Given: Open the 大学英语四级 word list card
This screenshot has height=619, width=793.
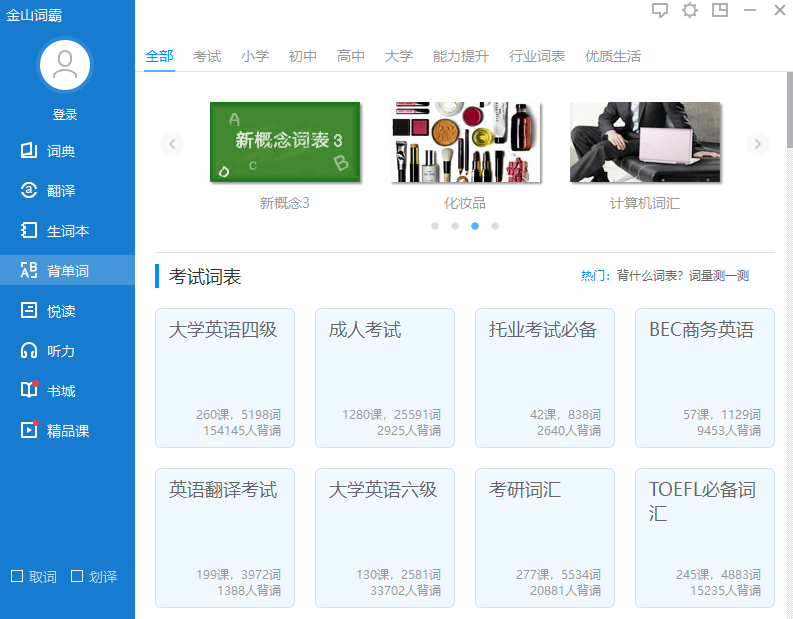Looking at the screenshot, I should pos(225,378).
